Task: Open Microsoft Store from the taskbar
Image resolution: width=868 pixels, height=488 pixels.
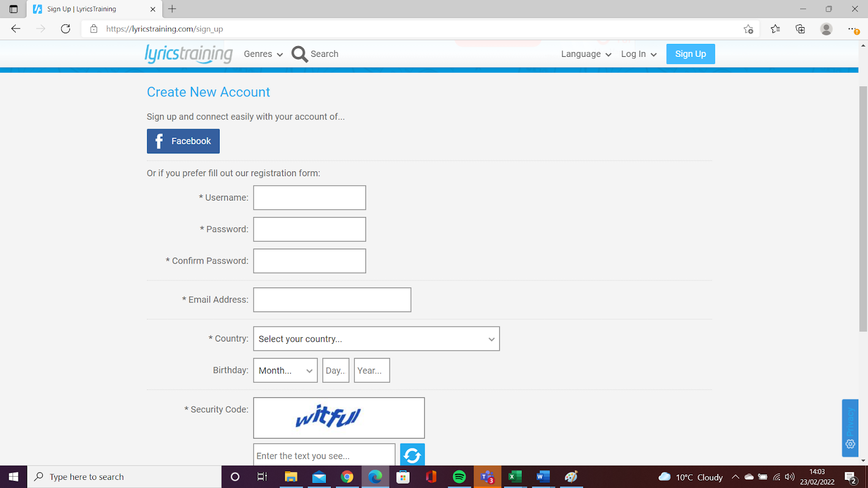Action: [x=403, y=477]
